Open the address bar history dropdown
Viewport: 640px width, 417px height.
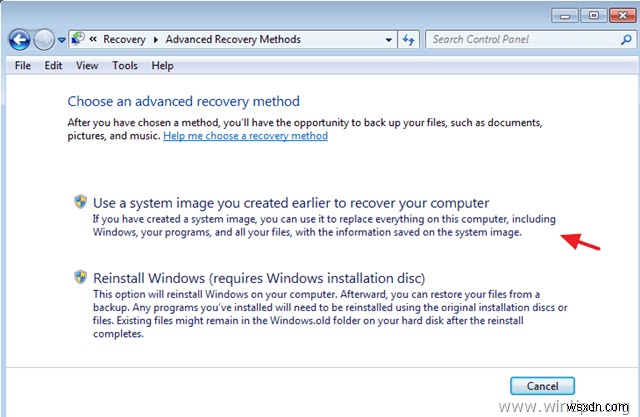389,40
